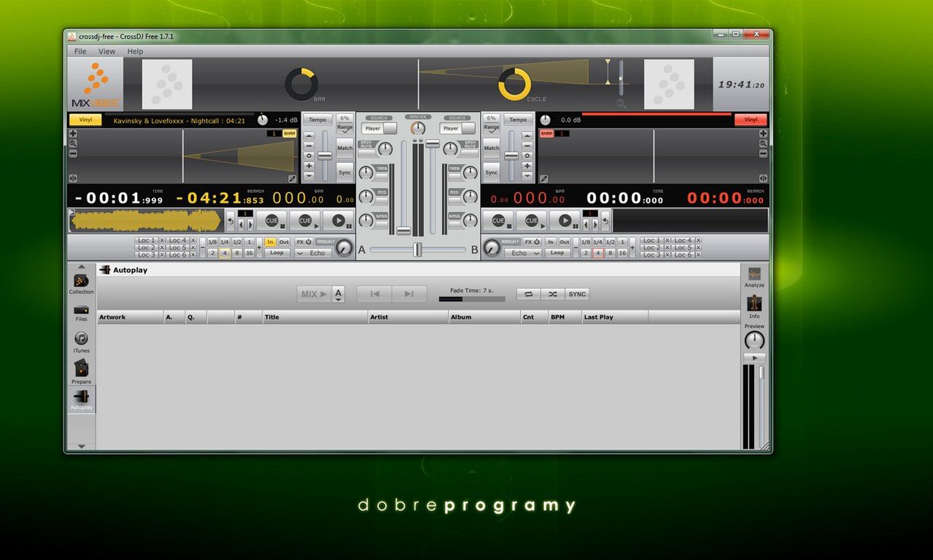The height and width of the screenshot is (560, 933).
Task: Click deck B beatgrid pencil edit icon
Action: (543, 178)
